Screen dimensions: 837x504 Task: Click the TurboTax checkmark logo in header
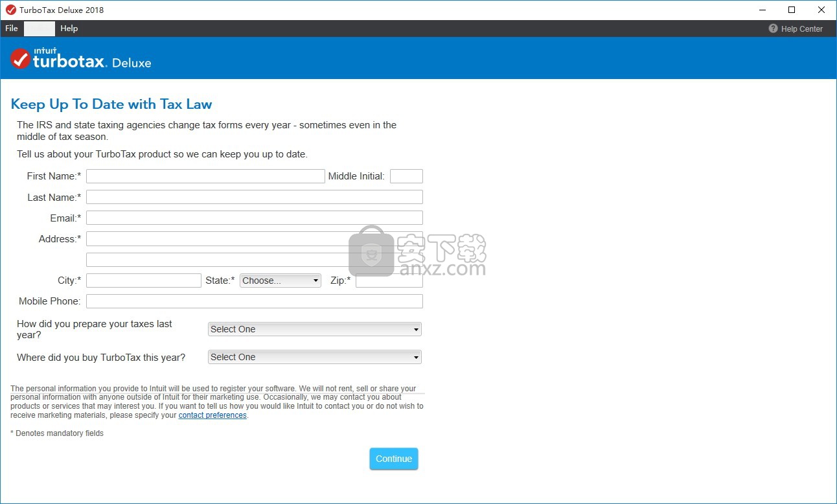[x=21, y=58]
